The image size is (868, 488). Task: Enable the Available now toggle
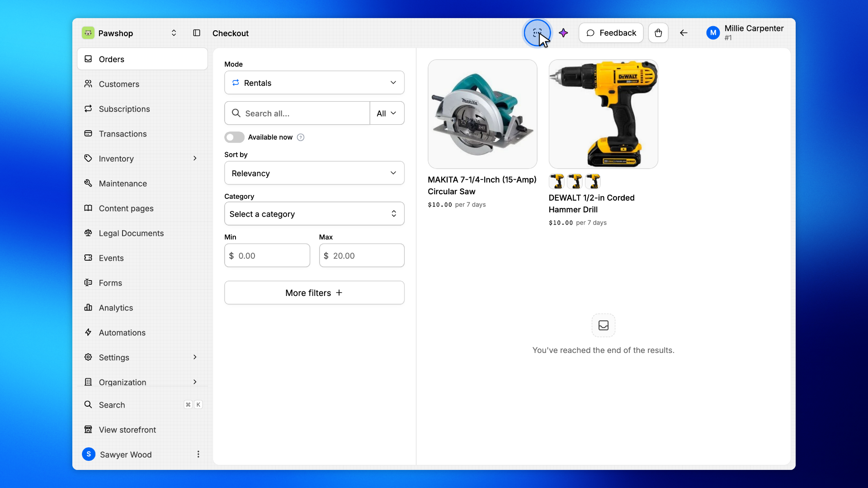tap(234, 137)
